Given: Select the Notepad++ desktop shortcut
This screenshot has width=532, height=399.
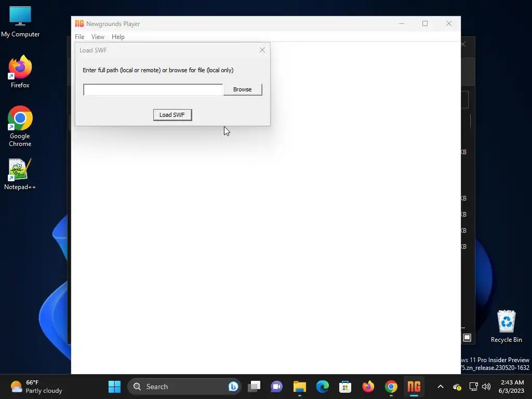Looking at the screenshot, I should 20,174.
